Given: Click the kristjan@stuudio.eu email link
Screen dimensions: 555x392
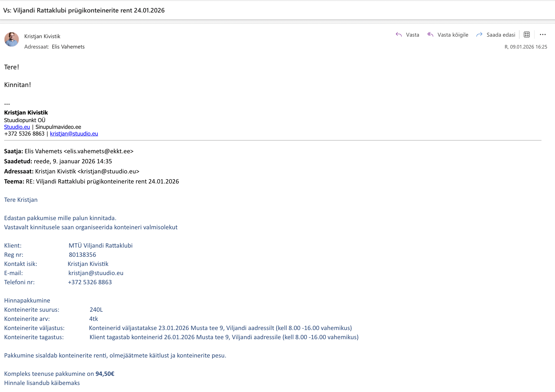Looking at the screenshot, I should (x=74, y=134).
